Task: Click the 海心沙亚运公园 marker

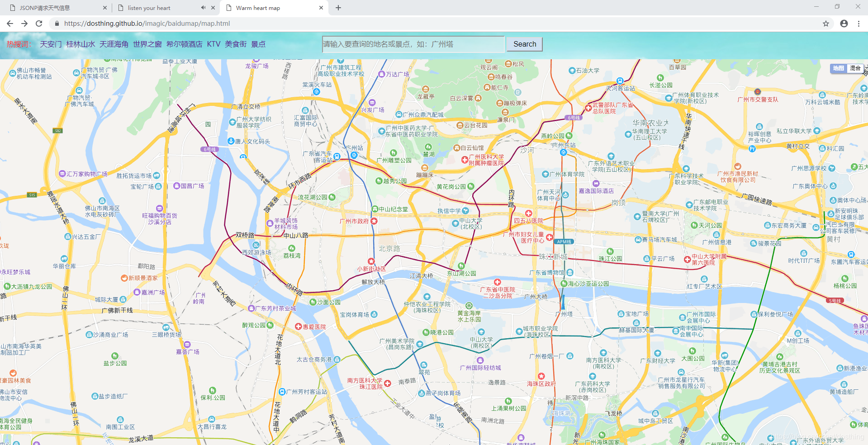Action: point(564,284)
